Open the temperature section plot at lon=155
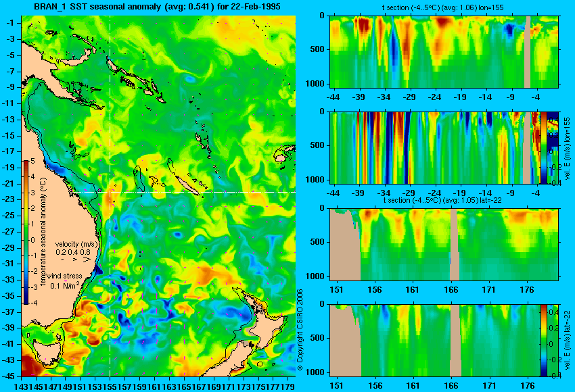Image resolution: width=575 pixels, height=392 pixels. pos(444,51)
